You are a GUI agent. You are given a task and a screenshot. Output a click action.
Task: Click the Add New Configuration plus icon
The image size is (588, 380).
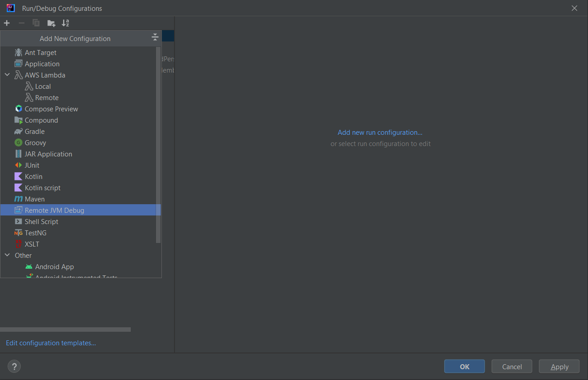point(7,23)
